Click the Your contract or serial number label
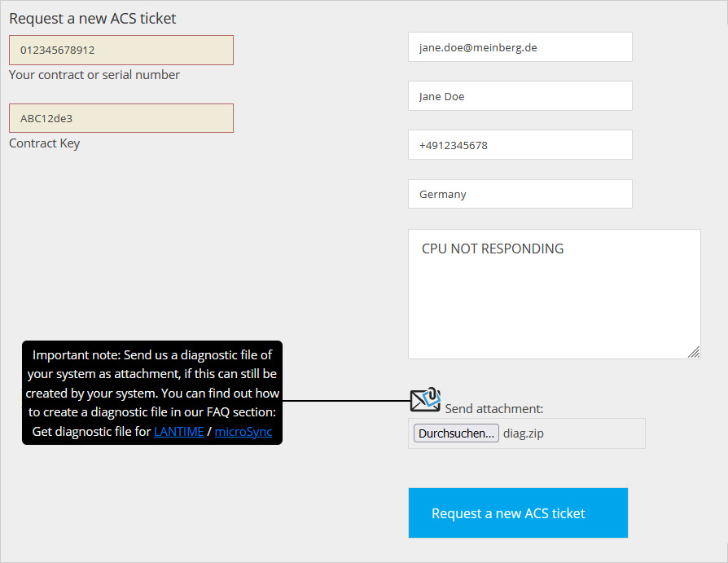This screenshot has width=728, height=563. (x=94, y=75)
